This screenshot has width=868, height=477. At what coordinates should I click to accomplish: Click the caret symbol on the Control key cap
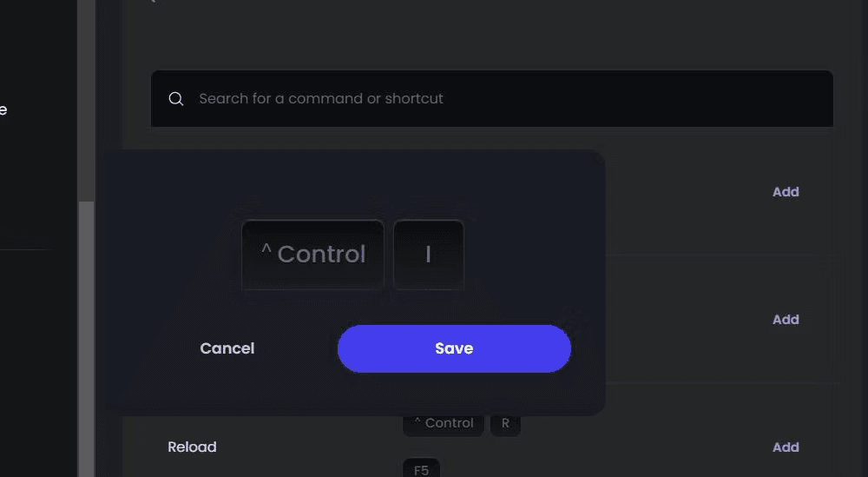coord(266,248)
